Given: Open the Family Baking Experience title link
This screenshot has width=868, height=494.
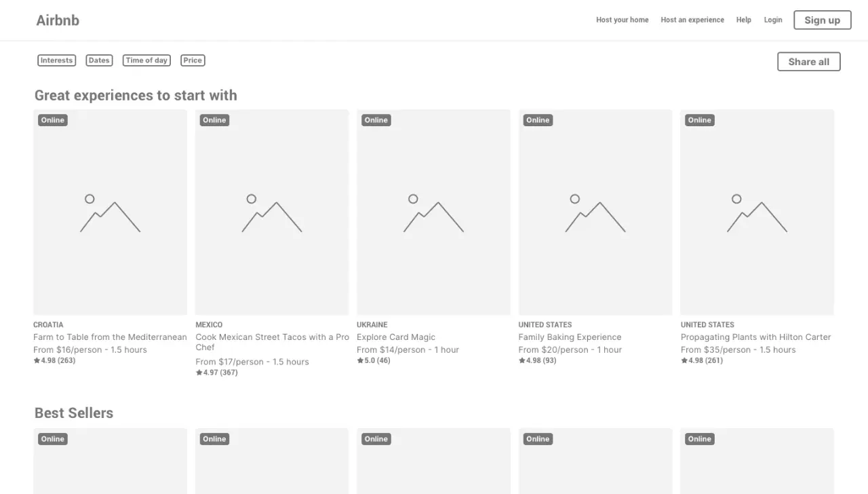Looking at the screenshot, I should tap(570, 337).
